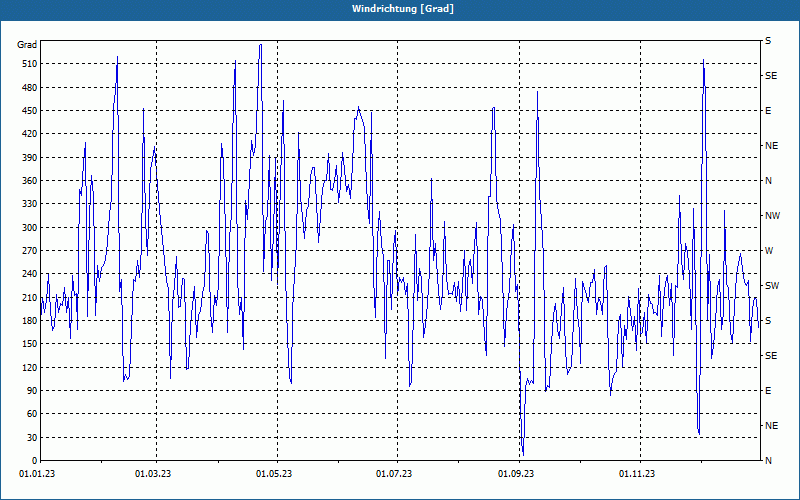The image size is (800, 500).
Task: Select the 270 tick label on the y-axis
Action: click(30, 251)
